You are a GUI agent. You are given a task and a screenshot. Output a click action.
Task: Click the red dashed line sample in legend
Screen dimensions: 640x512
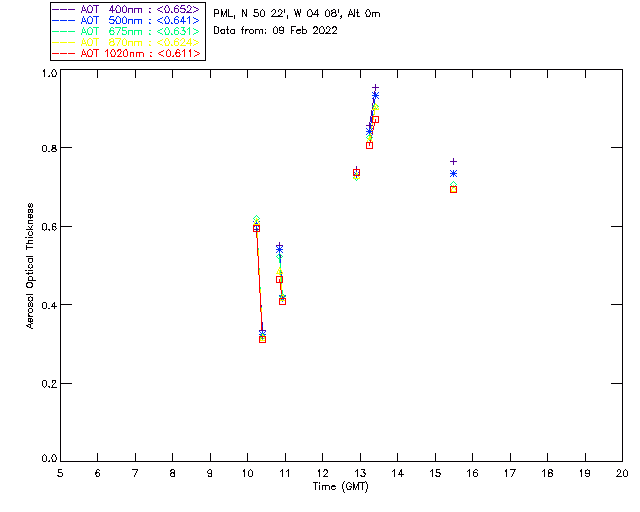[x=64, y=53]
